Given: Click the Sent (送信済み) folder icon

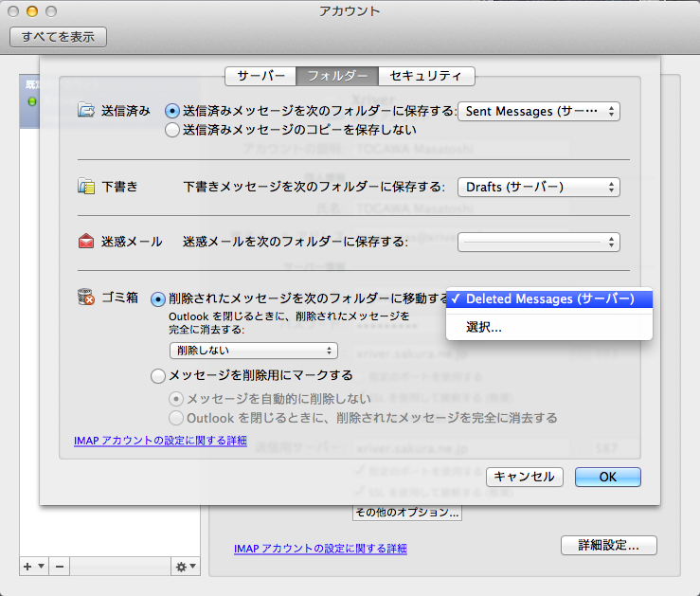Looking at the screenshot, I should point(86,111).
